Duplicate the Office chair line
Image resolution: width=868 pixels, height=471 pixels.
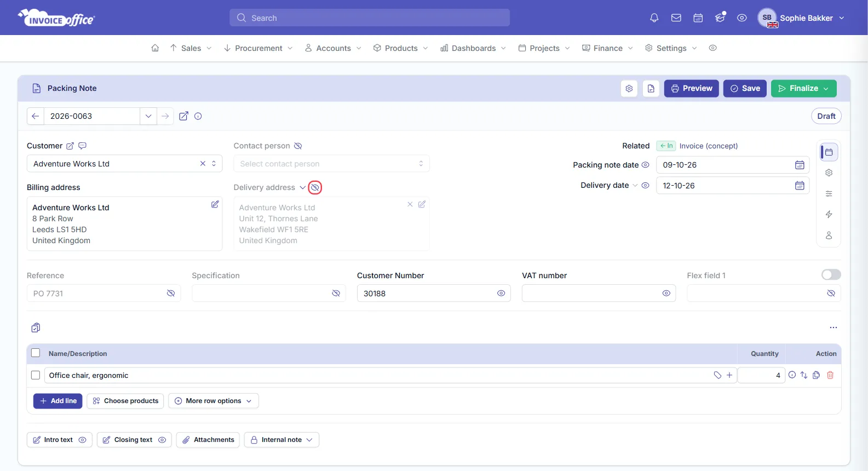point(817,375)
